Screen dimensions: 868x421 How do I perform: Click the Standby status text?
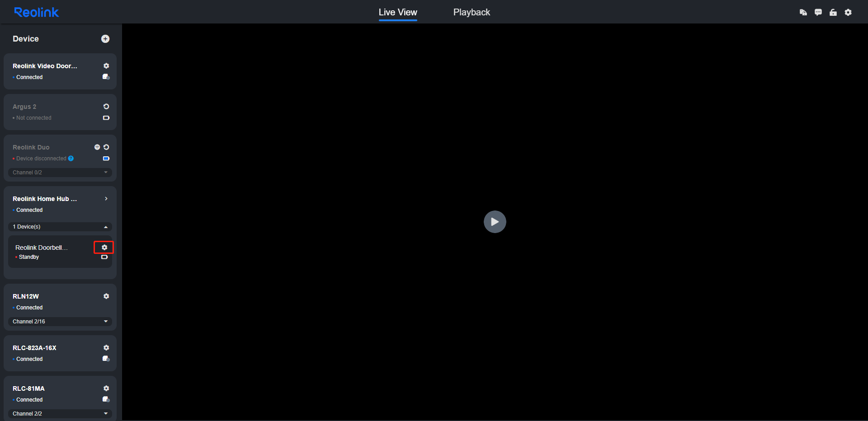point(29,257)
